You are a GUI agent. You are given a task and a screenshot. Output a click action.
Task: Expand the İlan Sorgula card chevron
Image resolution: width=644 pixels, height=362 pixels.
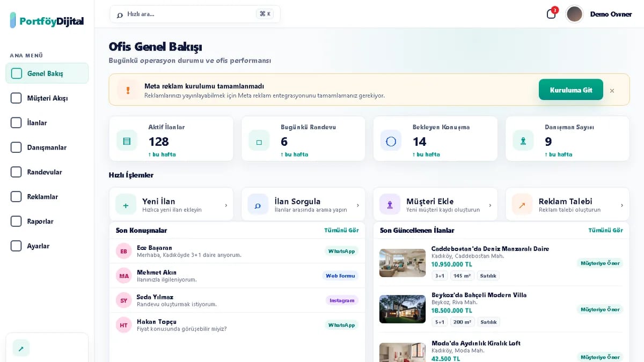(357, 205)
